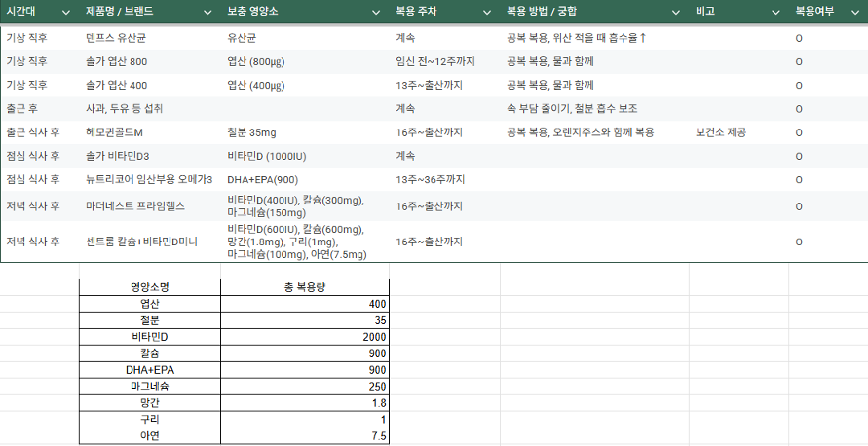
Task: Click the 보건소 제공 note cell
Action: coord(720,133)
